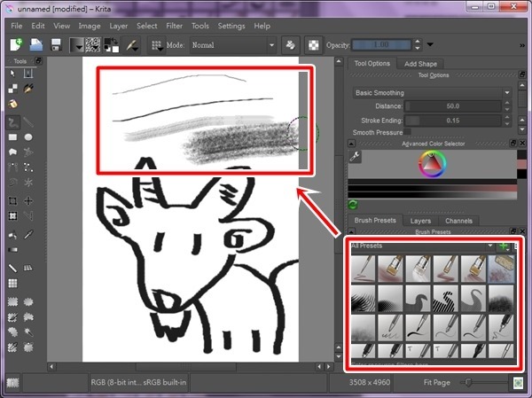Switch to the Add Shape tab
Image resolution: width=532 pixels, height=398 pixels.
pyautogui.click(x=421, y=64)
